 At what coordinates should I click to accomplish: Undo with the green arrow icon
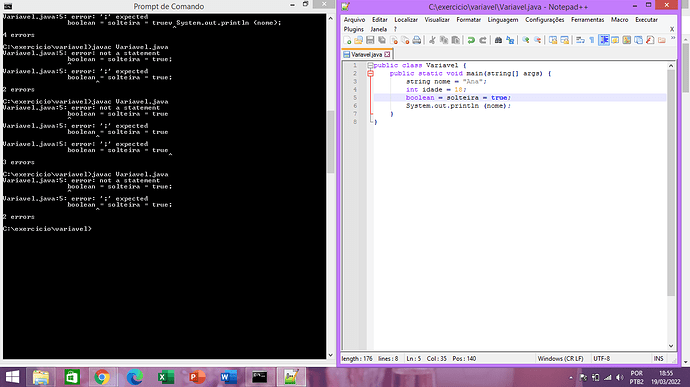tap(471, 40)
